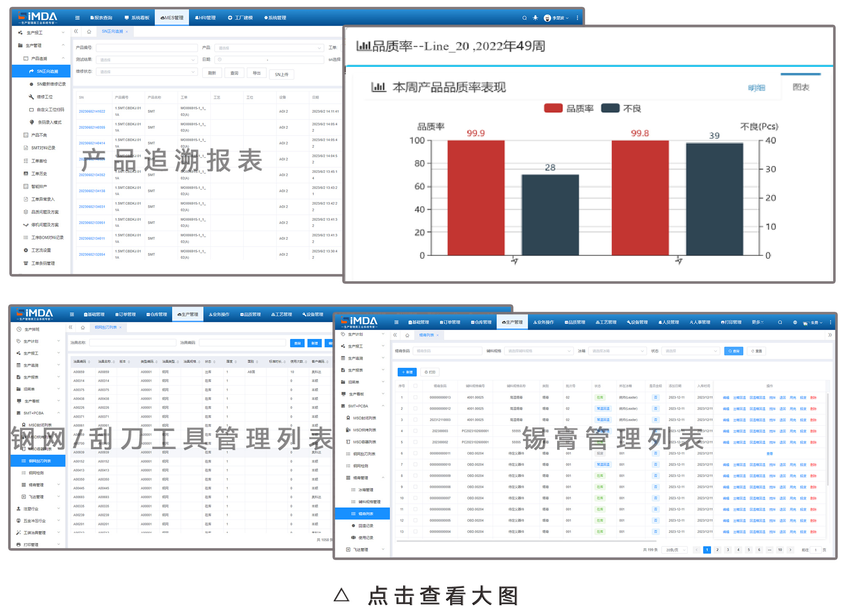
Task: Open the 辅料规格 dropdown in 锡膏 filter
Action: coord(539,351)
